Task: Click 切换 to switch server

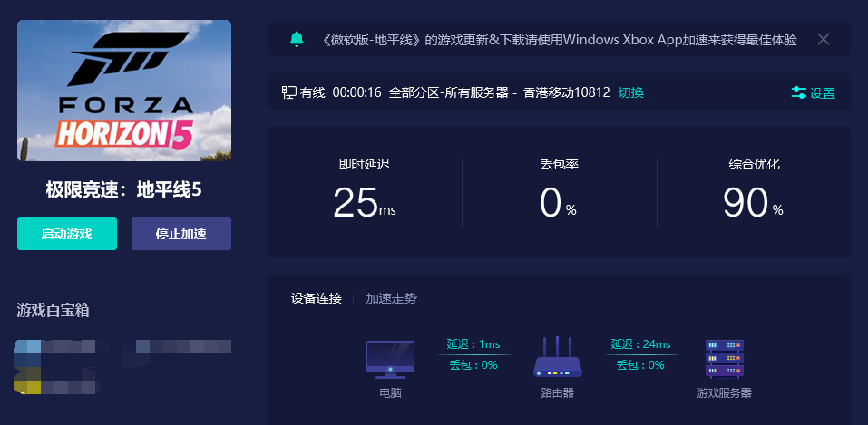Action: click(631, 92)
